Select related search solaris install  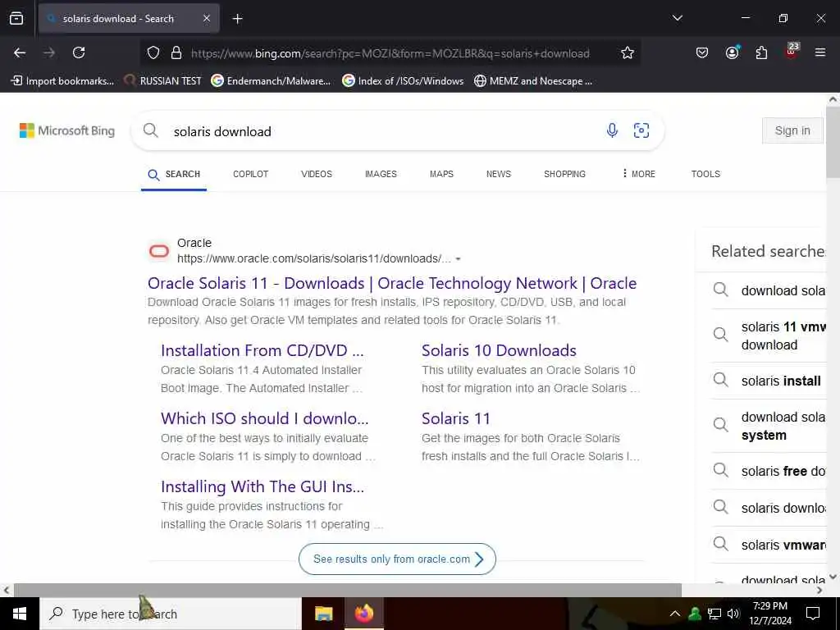point(769,381)
